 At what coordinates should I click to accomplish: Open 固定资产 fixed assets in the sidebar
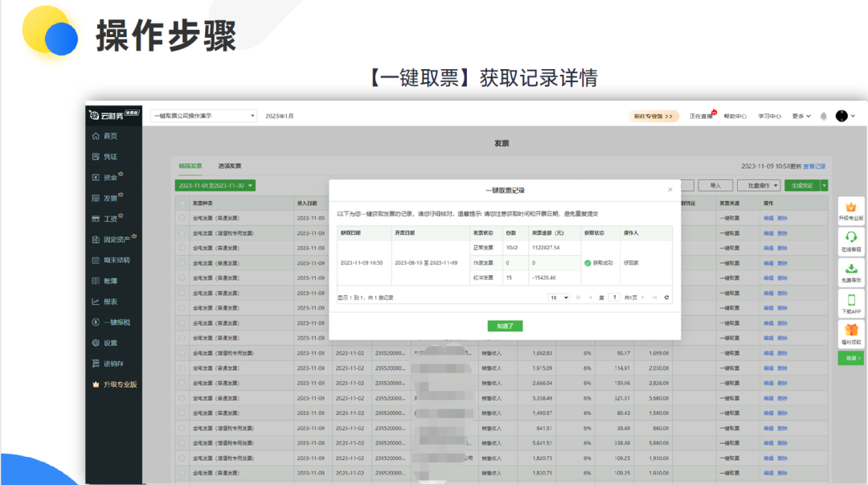tap(113, 240)
